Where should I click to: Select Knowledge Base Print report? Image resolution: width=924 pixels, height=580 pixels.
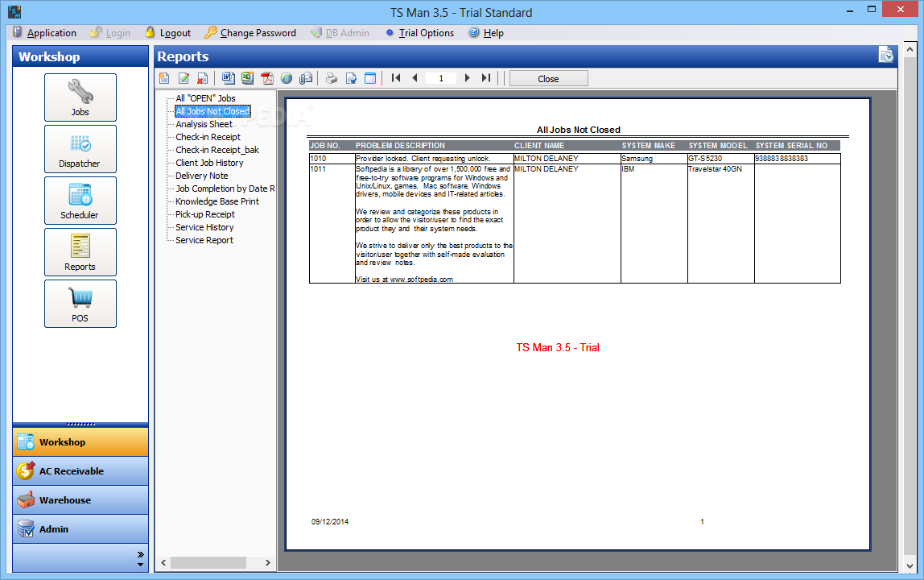point(217,201)
